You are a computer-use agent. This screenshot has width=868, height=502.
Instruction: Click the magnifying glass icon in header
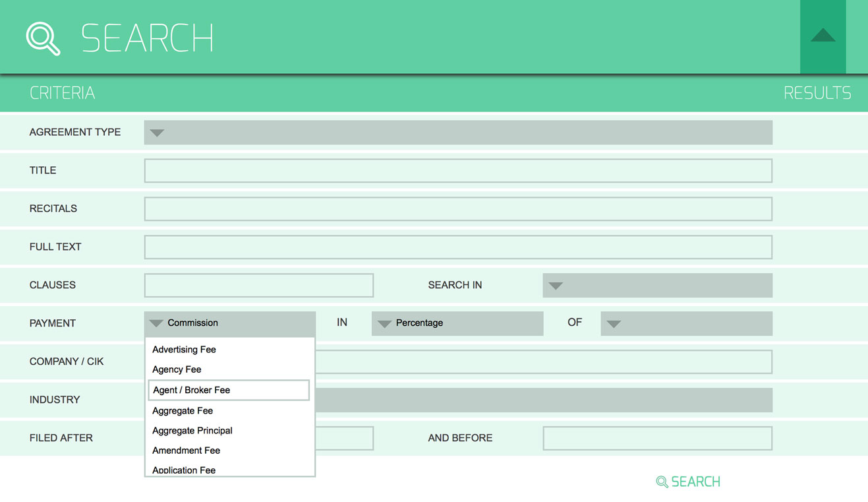point(43,38)
